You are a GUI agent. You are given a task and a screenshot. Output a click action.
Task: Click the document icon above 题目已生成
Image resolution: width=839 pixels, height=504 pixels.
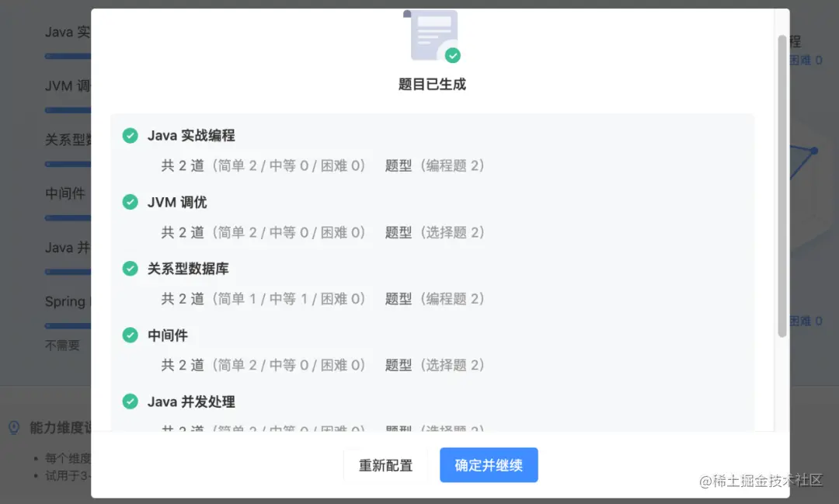pos(431,34)
